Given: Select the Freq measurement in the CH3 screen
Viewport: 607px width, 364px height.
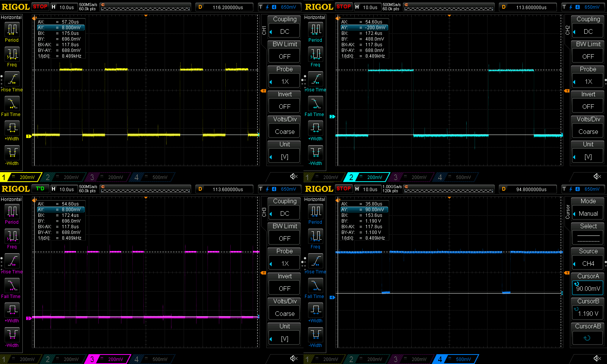Looking at the screenshot, I should coord(12,239).
